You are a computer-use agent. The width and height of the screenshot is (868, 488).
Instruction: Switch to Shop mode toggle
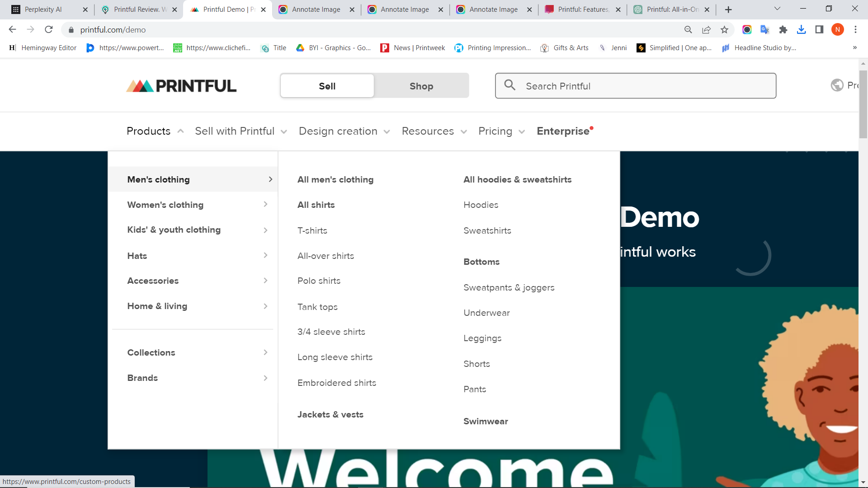pyautogui.click(x=421, y=86)
